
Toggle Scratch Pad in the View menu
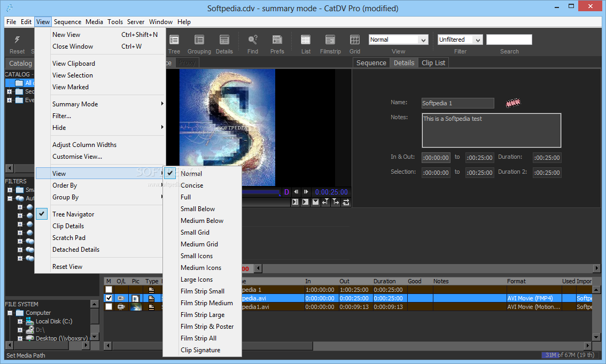point(99,238)
